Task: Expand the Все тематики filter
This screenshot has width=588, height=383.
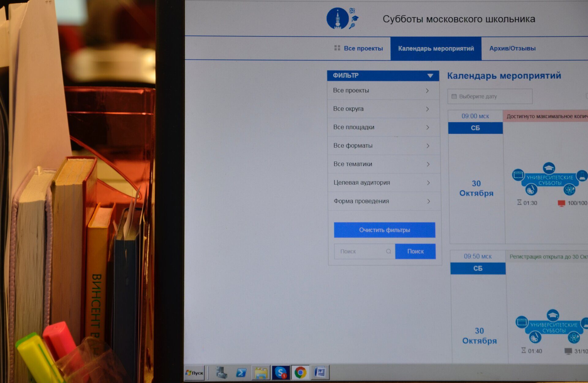Action: (384, 164)
